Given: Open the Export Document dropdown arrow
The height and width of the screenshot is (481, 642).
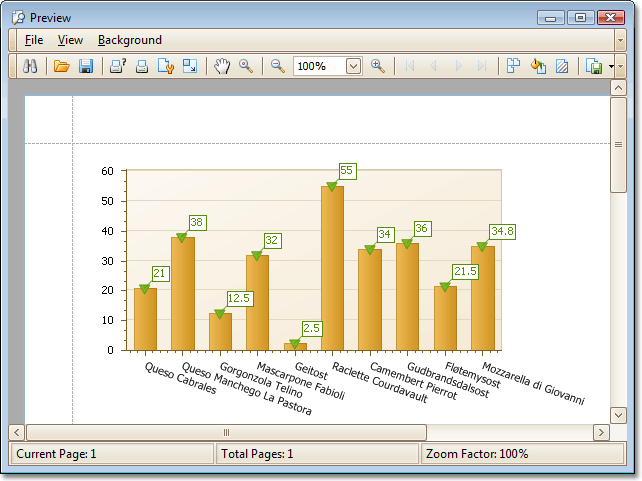Looking at the screenshot, I should coord(611,66).
